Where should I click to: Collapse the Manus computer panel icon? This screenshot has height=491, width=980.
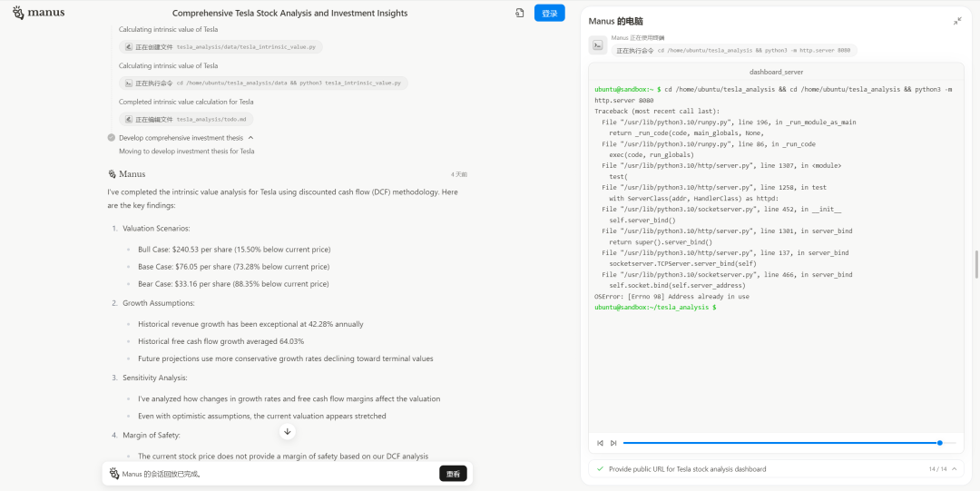[x=957, y=21]
